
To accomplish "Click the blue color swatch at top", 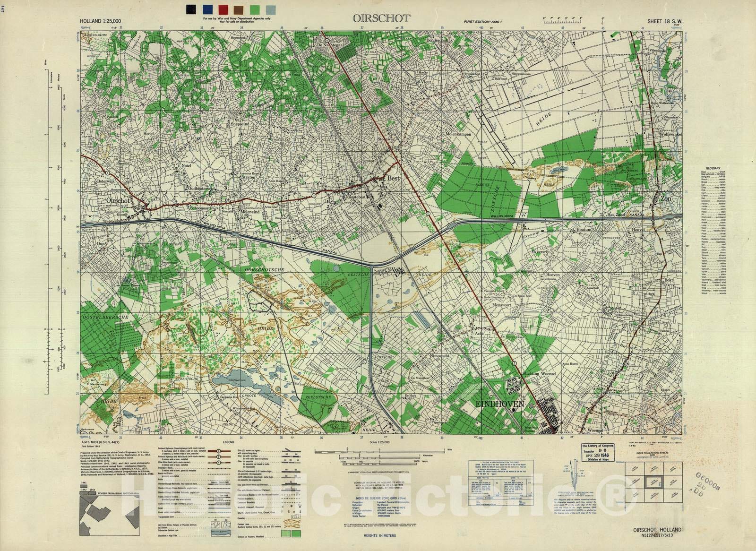I will [207, 9].
